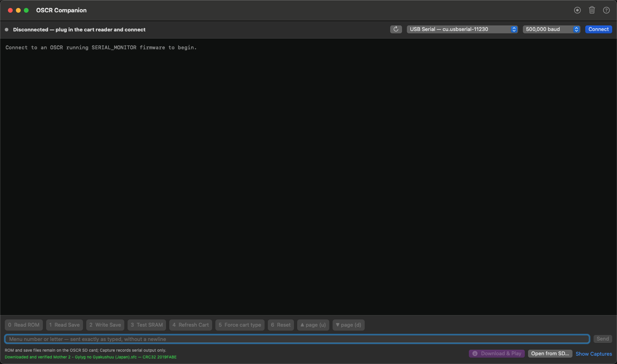Viewport: 617px width, 364px height.
Task: Click the gray disconnected status dot
Action: click(6, 30)
